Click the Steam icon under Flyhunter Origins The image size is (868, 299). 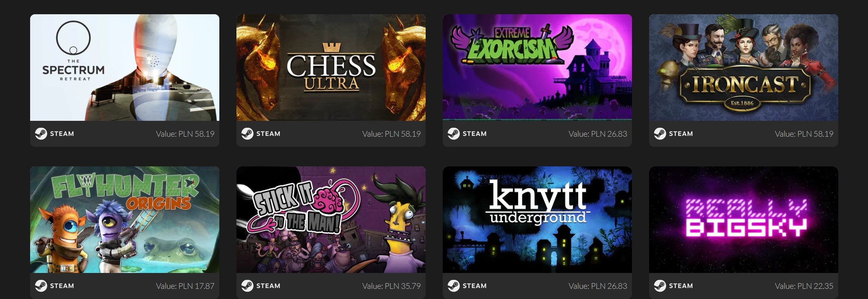click(x=41, y=286)
